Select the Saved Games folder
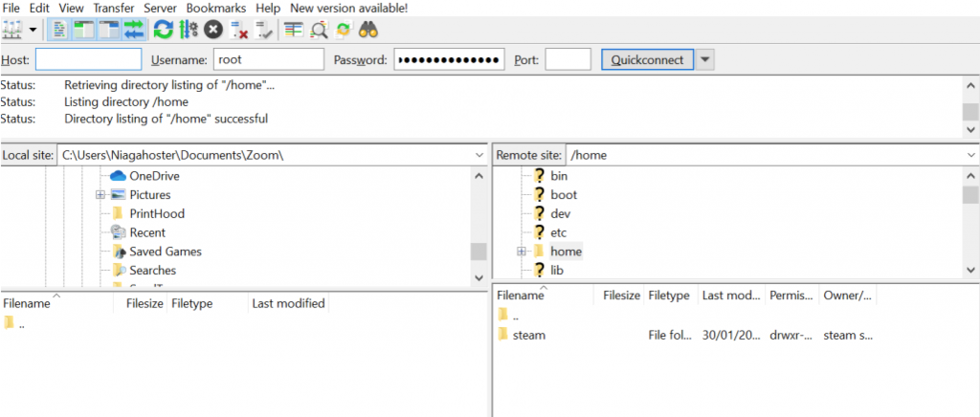980x417 pixels. click(165, 252)
